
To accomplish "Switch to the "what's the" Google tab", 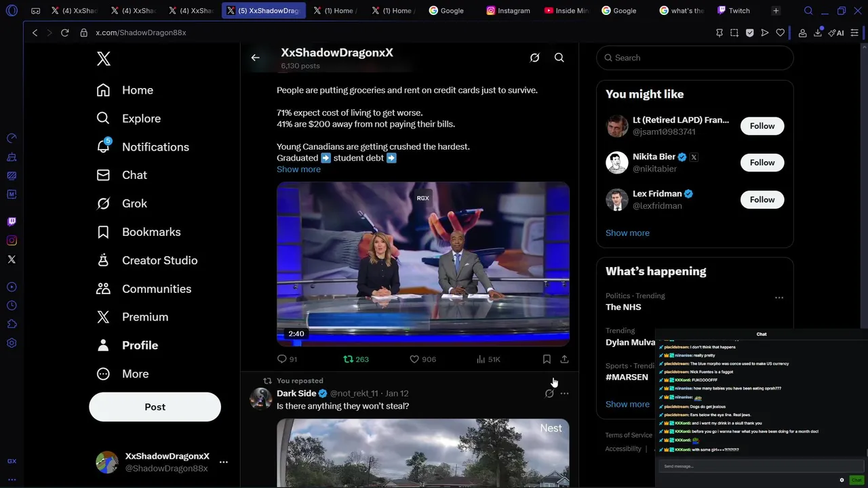I will click(x=682, y=11).
